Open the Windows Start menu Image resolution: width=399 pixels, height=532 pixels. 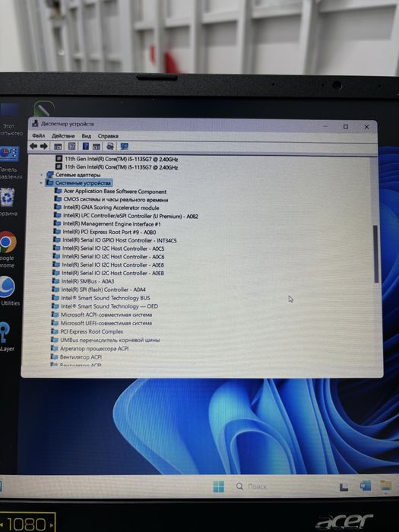pyautogui.click(x=219, y=486)
